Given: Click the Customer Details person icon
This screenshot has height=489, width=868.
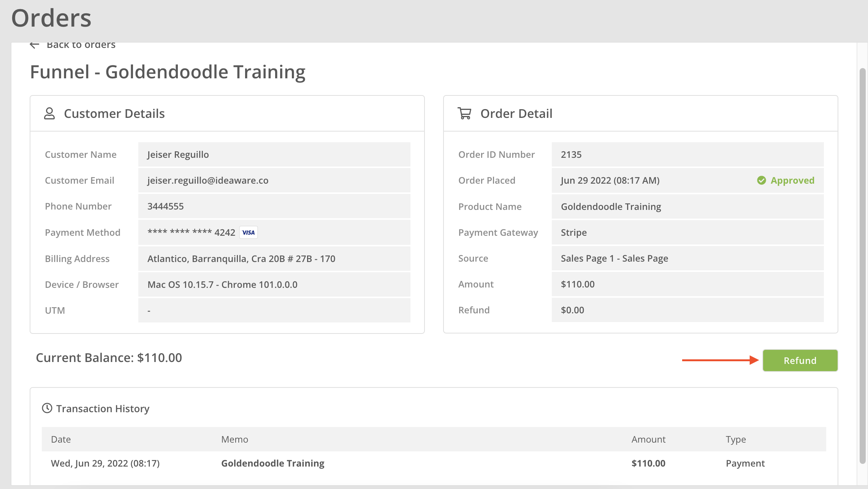Looking at the screenshot, I should tap(49, 113).
